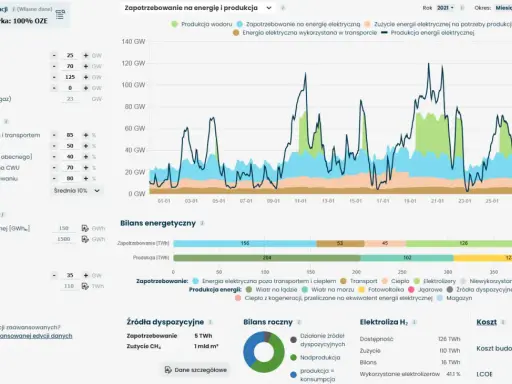Viewport: 512px width, 384px height.
Task: Toggle Energia elektryczna poza transportem i ciepłem legend
Action: (x=264, y=281)
